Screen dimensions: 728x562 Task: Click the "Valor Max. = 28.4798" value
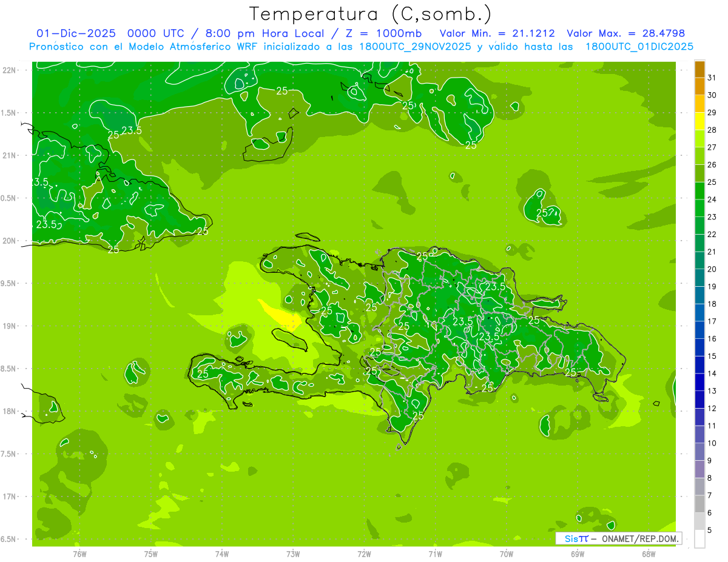pos(626,33)
